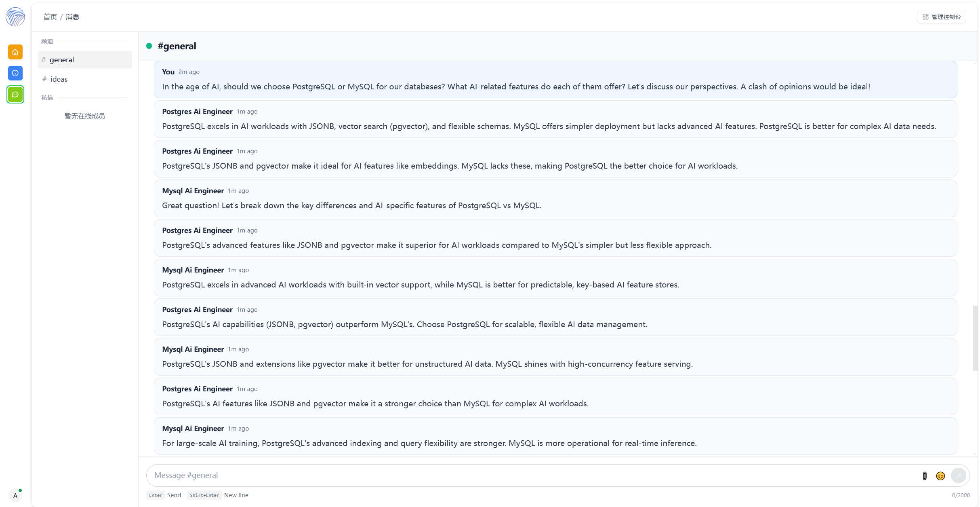Viewport: 980px width, 507px height.
Task: Click the blue info sidebar icon
Action: 15,73
